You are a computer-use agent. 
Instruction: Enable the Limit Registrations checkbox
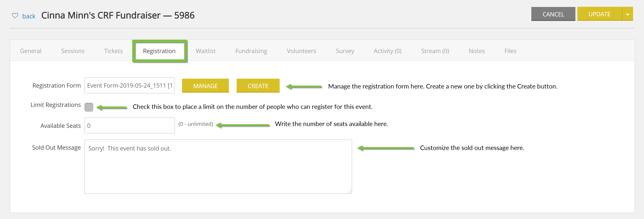pos(89,107)
